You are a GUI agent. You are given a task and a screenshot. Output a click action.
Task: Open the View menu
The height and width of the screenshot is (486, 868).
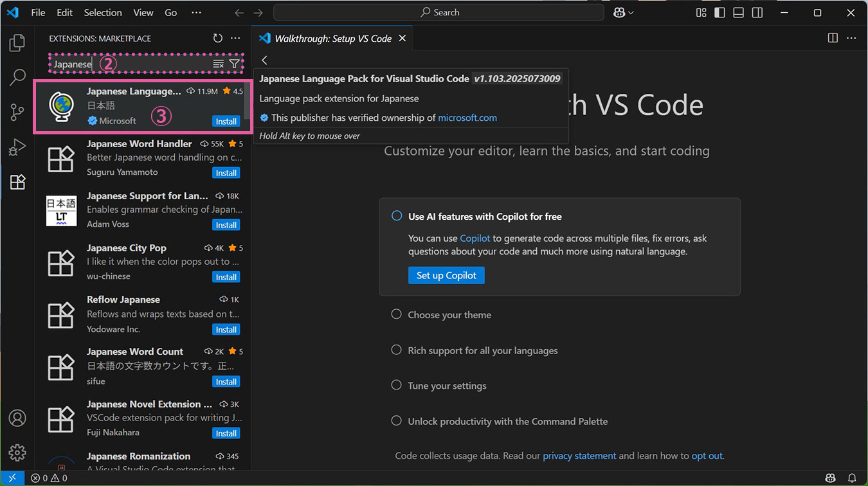(x=143, y=12)
